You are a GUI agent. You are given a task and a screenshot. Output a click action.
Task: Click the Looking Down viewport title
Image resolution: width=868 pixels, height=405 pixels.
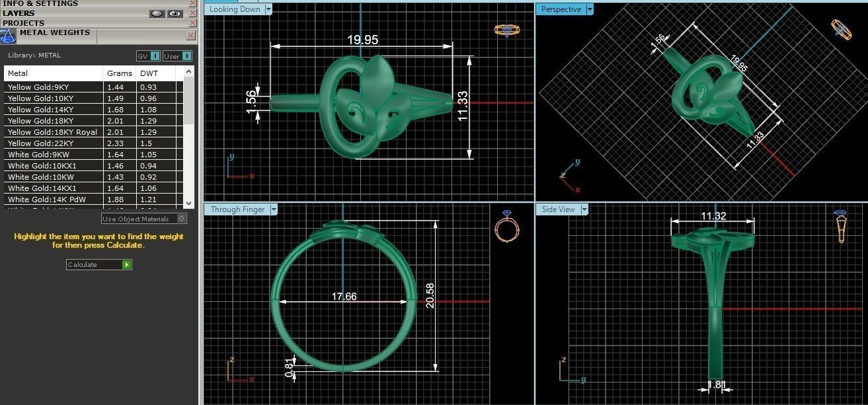coord(235,9)
